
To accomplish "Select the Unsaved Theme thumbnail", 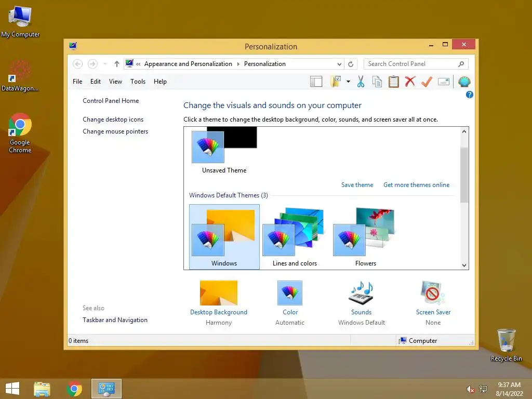I will (x=224, y=151).
